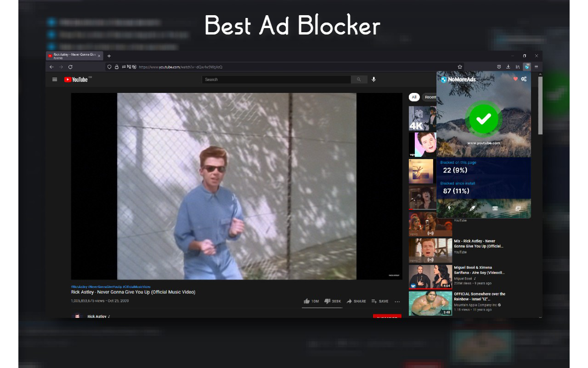588x368 pixels.
Task: Click the URL address bar
Action: [285, 67]
